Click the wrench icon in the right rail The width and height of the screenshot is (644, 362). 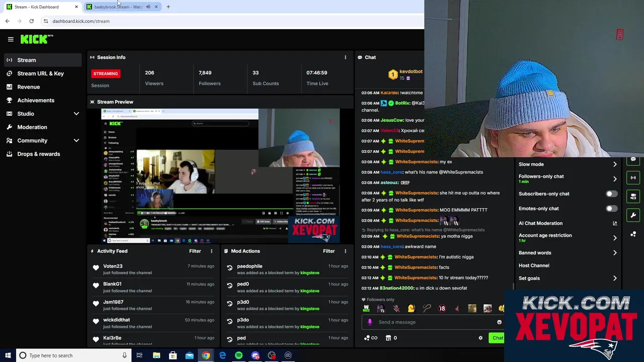coord(633,215)
